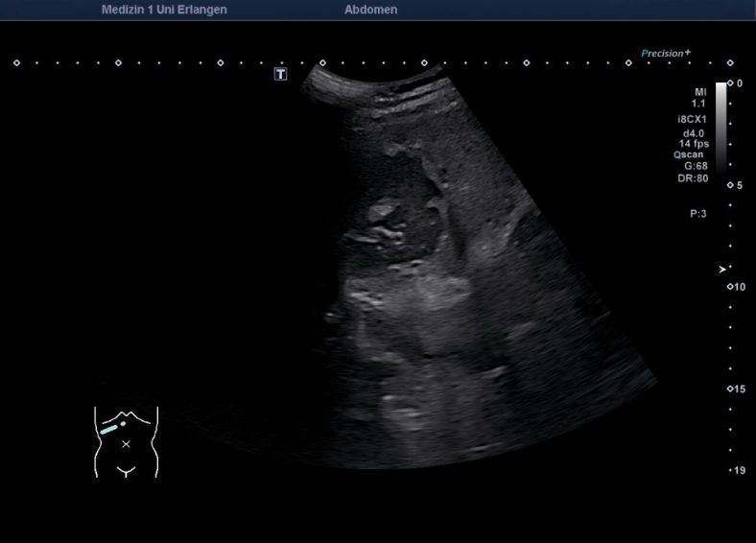Image resolution: width=756 pixels, height=543 pixels.
Task: Click the Qscan indicator
Action: [690, 154]
